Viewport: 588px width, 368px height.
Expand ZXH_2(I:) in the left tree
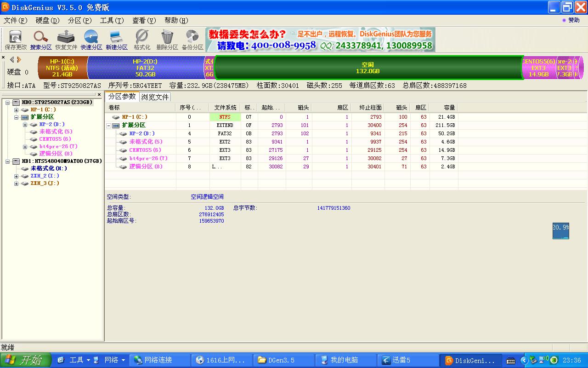point(17,176)
